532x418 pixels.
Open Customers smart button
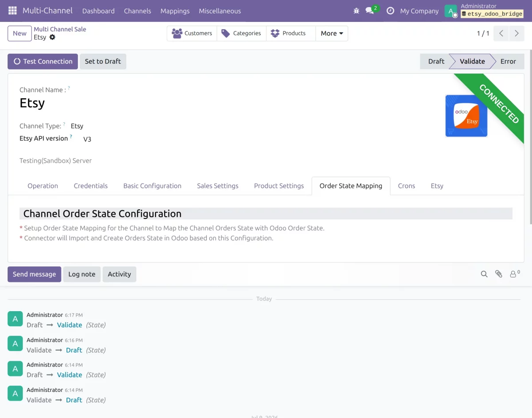pos(192,33)
